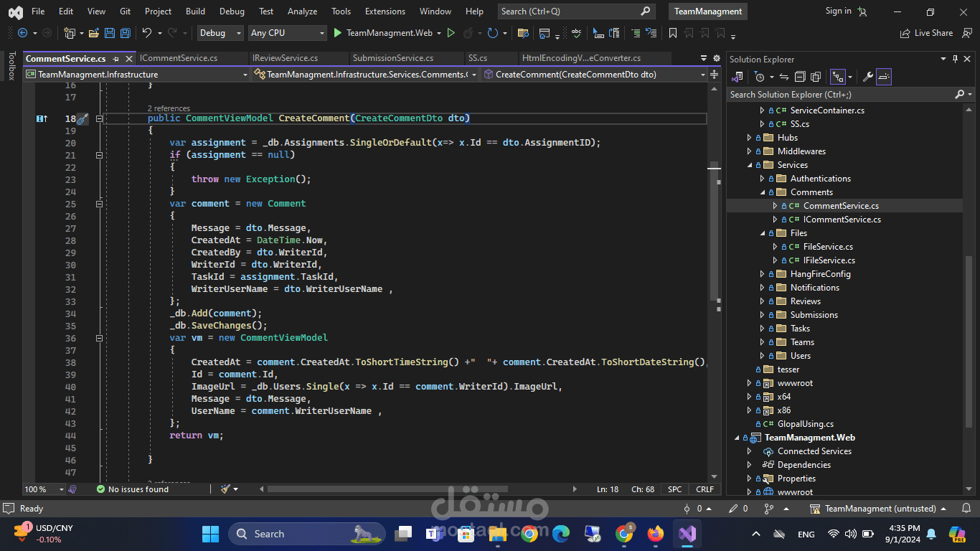Click code cleanup broom icon at editor bottom
The image size is (980, 551).
(226, 489)
